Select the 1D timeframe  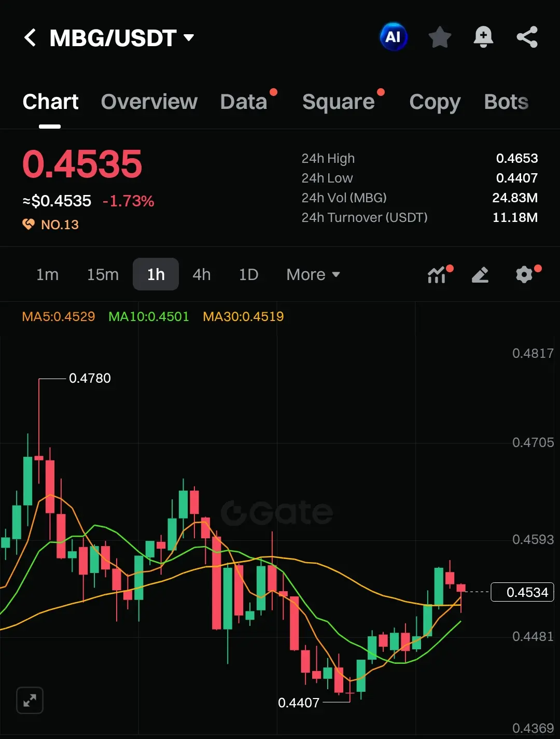(248, 274)
